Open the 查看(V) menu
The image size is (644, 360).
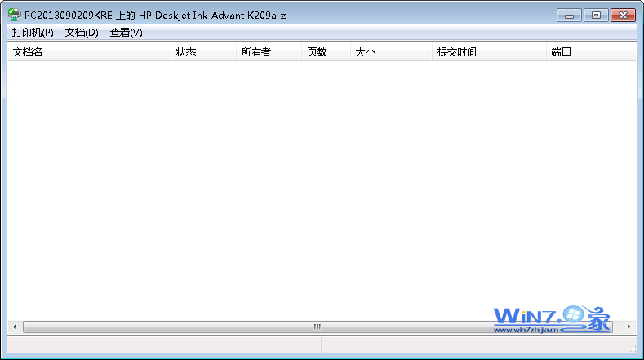[x=126, y=33]
